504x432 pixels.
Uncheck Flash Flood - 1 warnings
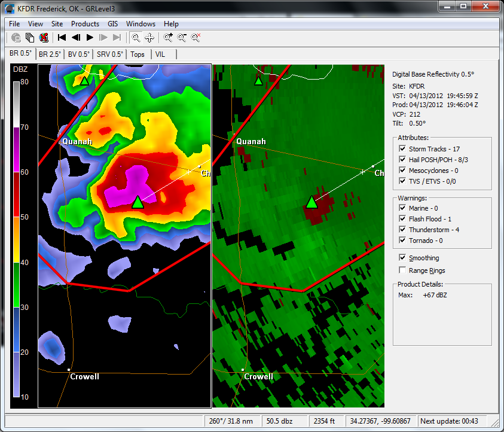pyautogui.click(x=402, y=219)
